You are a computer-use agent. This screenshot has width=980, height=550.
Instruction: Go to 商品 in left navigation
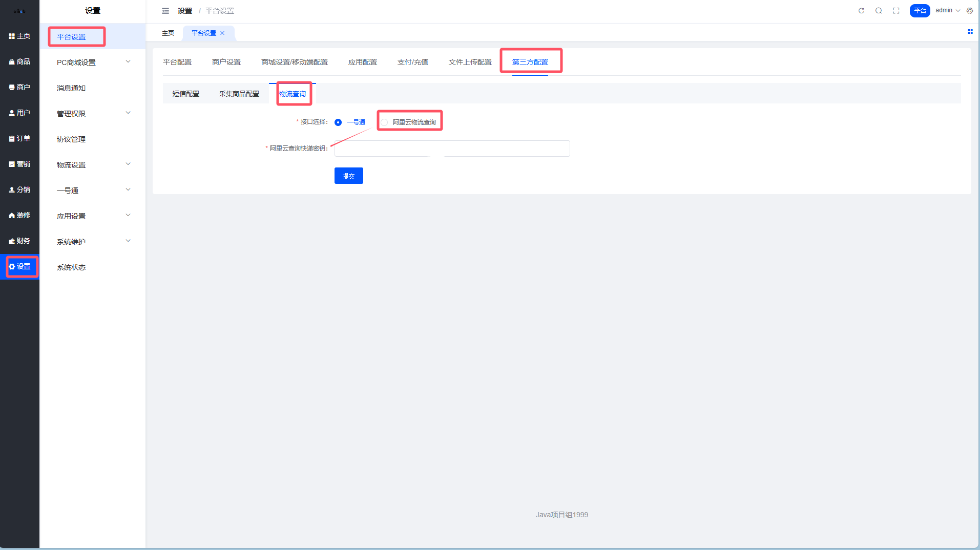tap(19, 61)
